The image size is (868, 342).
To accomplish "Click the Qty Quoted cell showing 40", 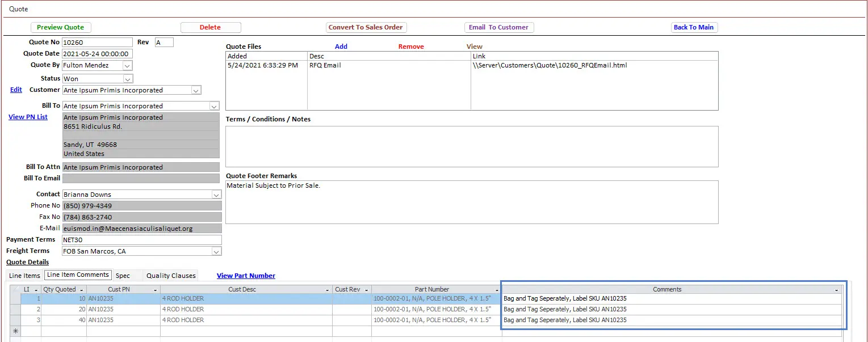I will pyautogui.click(x=64, y=320).
